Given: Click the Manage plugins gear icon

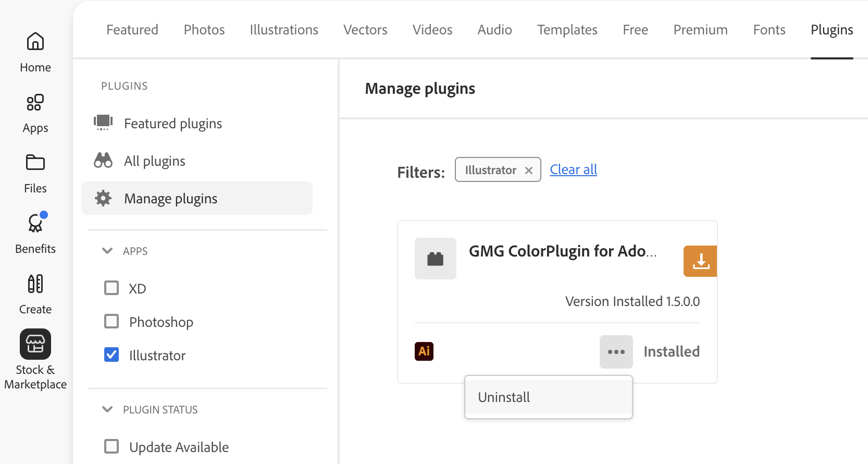Looking at the screenshot, I should (103, 198).
